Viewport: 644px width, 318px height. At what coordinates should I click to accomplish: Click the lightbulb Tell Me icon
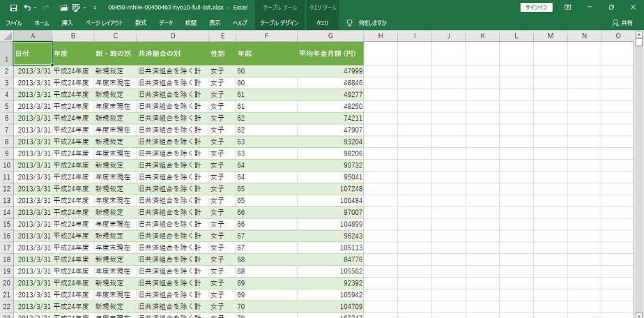click(349, 23)
